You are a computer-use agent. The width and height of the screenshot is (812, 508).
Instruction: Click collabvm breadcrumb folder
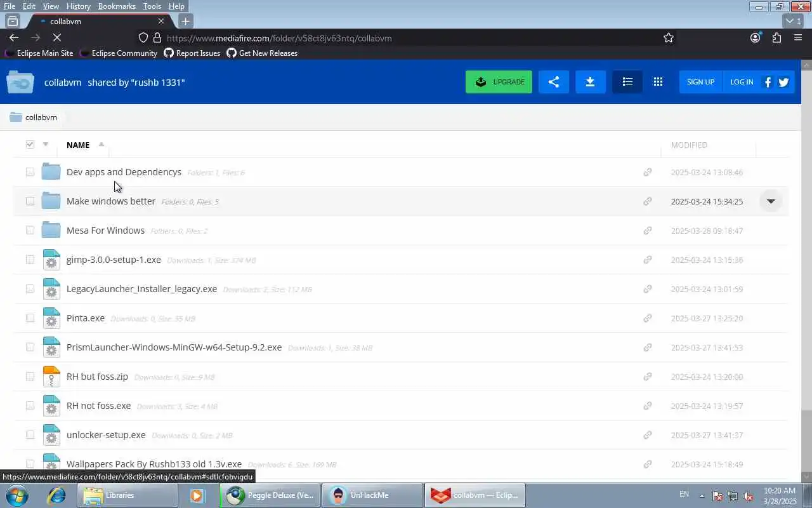[34, 117]
